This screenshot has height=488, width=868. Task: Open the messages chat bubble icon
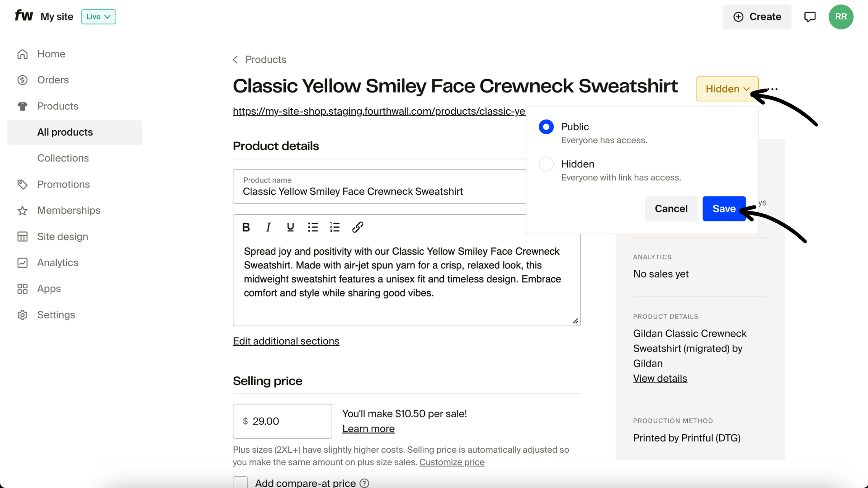pos(810,17)
